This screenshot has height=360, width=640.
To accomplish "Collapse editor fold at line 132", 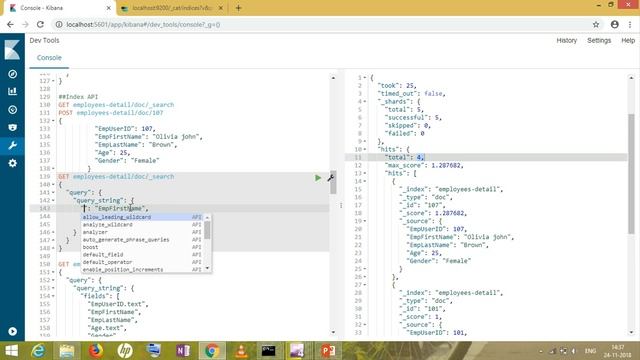I will tap(53, 121).
